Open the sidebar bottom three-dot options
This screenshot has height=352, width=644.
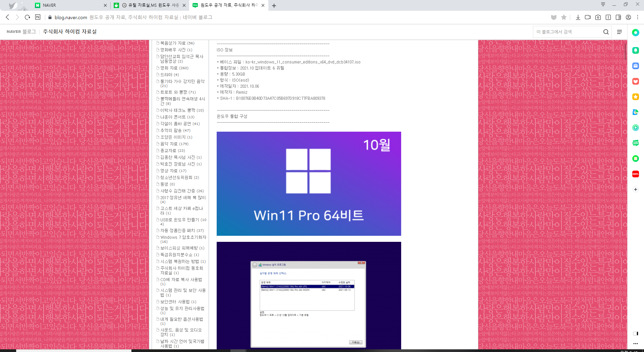click(x=635, y=344)
